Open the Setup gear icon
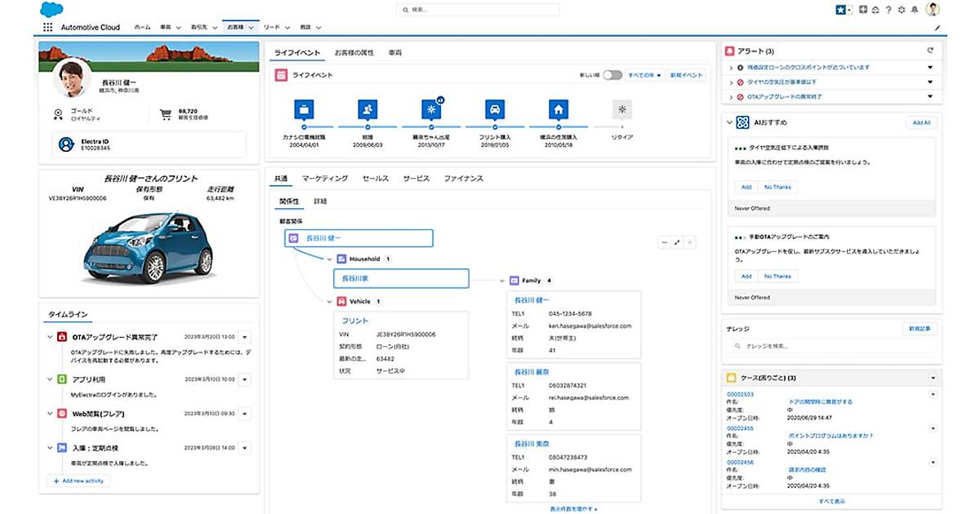 click(x=901, y=10)
